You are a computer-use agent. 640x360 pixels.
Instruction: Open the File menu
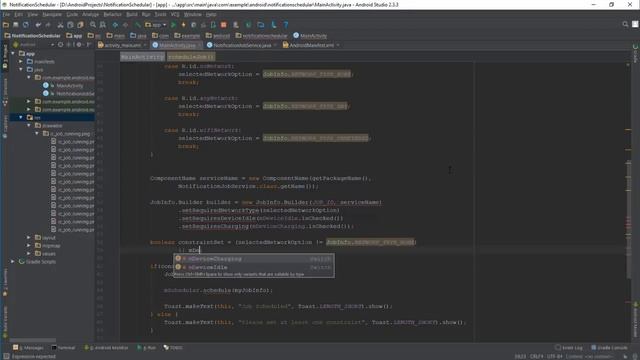pos(6,14)
